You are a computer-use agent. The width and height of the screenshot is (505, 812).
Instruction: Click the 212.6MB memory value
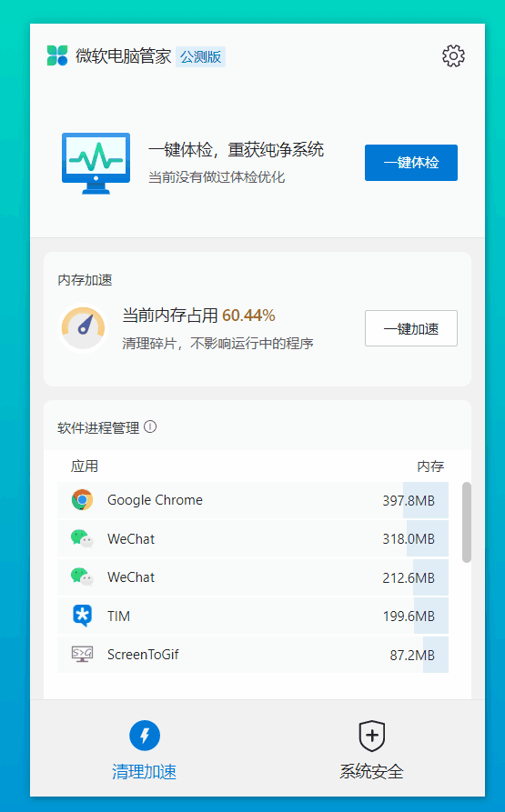pyautogui.click(x=409, y=578)
